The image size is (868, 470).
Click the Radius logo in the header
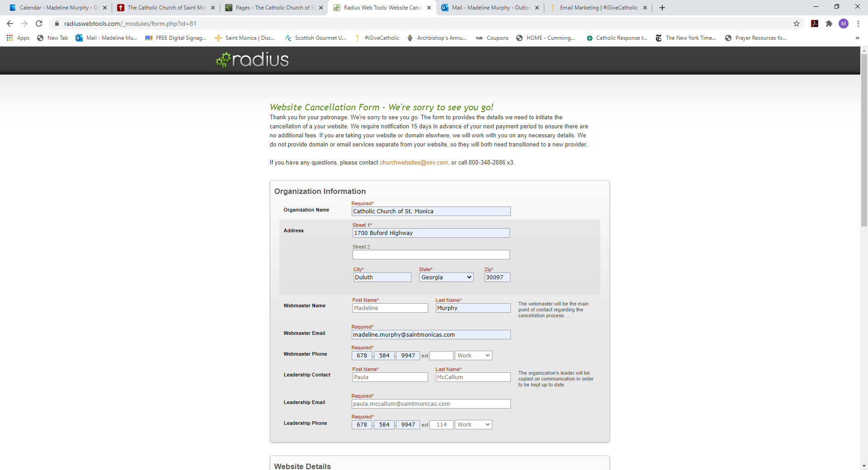coord(252,60)
